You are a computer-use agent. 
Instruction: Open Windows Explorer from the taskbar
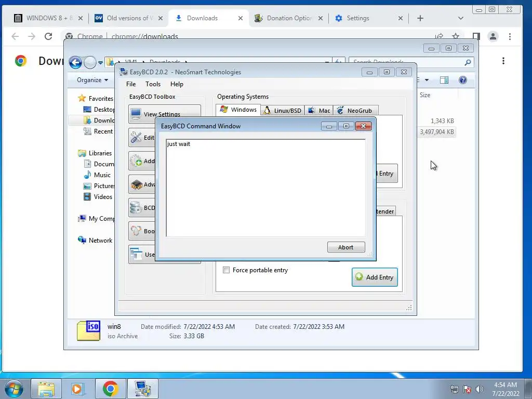46,389
